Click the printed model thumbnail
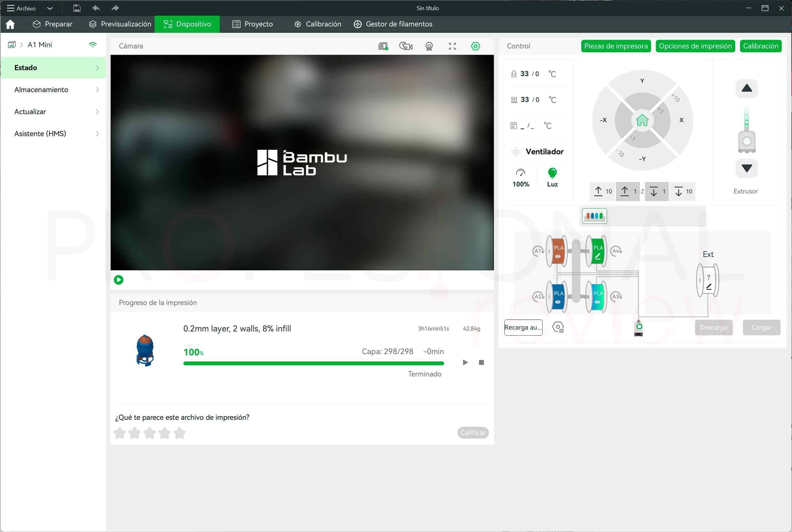 145,351
